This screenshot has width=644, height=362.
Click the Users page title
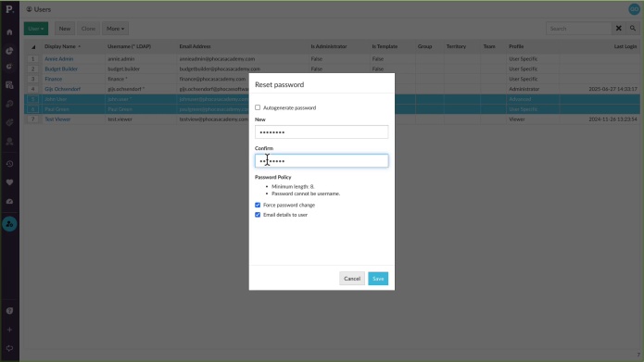(x=43, y=9)
